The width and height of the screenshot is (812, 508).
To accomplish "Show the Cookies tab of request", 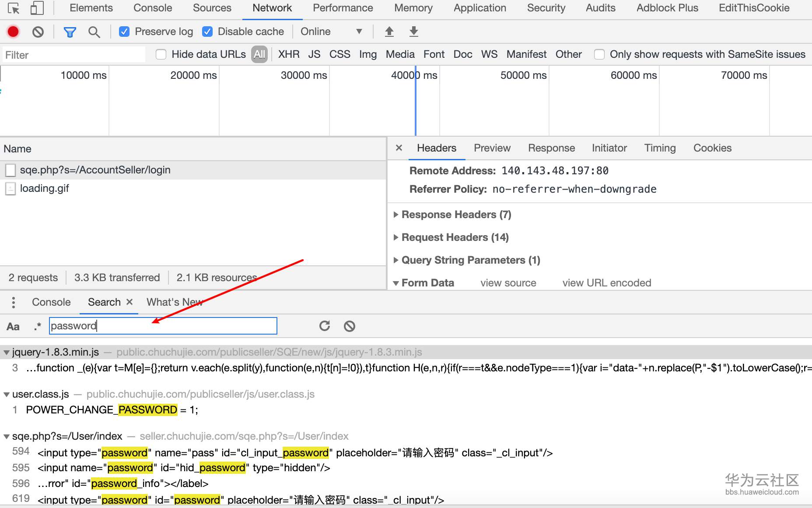I will pos(712,148).
